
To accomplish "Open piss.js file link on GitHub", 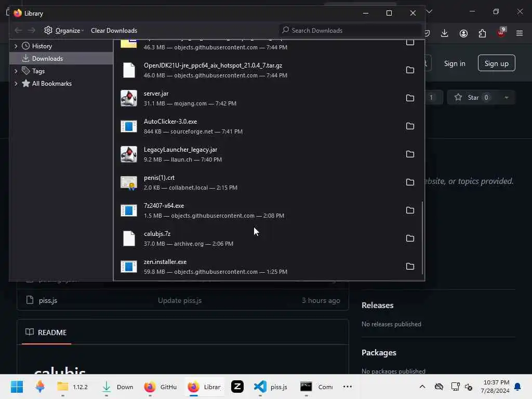I will tap(48, 301).
